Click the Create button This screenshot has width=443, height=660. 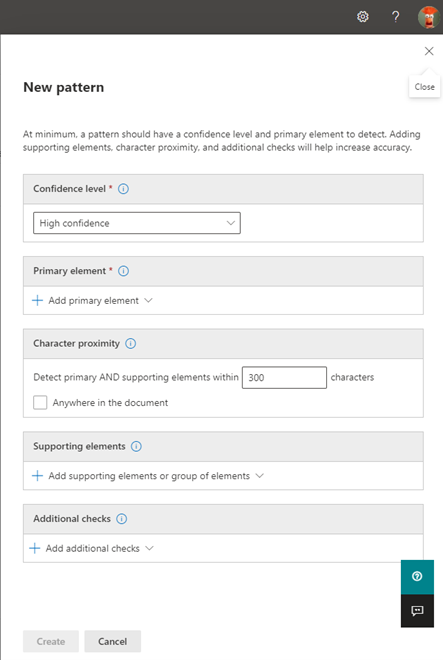(x=51, y=641)
